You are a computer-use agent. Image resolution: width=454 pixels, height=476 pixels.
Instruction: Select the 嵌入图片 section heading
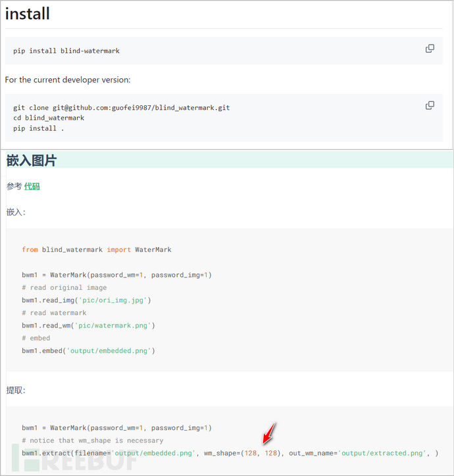point(32,160)
